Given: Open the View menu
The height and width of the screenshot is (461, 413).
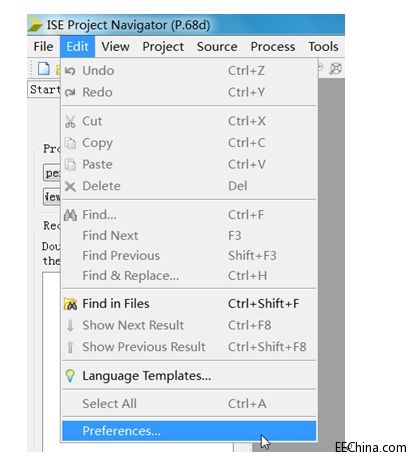Looking at the screenshot, I should 115,47.
